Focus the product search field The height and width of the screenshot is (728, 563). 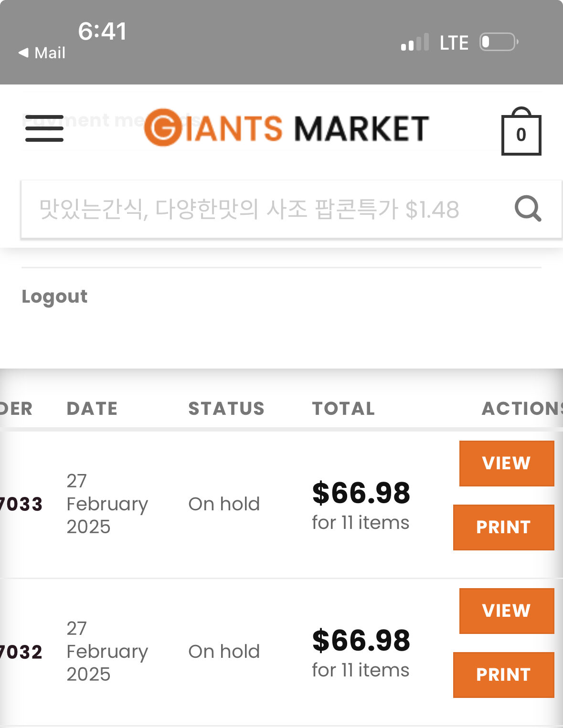[x=267, y=209]
